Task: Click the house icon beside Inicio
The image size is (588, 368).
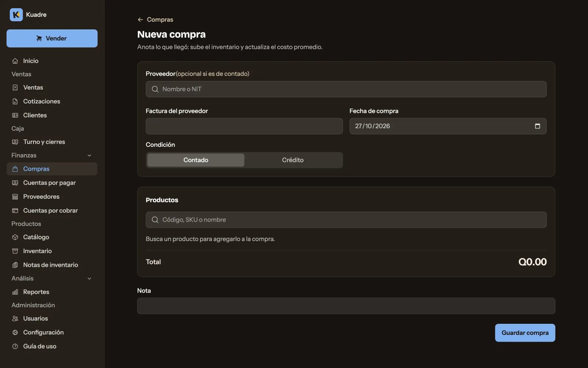Action: click(x=15, y=61)
